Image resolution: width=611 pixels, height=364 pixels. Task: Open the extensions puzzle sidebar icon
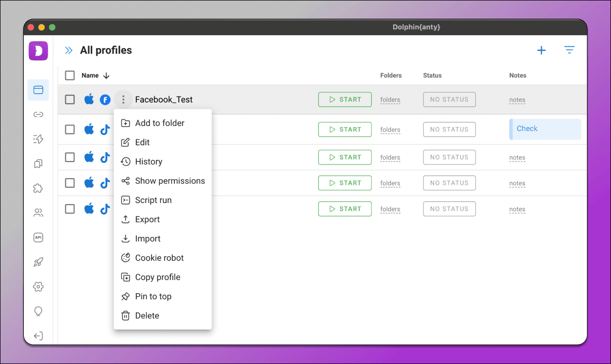tap(38, 188)
